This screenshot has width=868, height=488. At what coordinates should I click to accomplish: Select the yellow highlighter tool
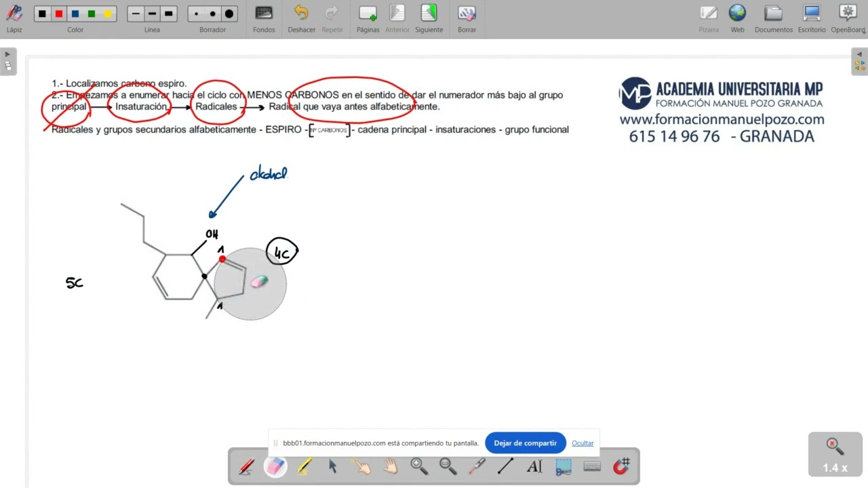point(304,466)
